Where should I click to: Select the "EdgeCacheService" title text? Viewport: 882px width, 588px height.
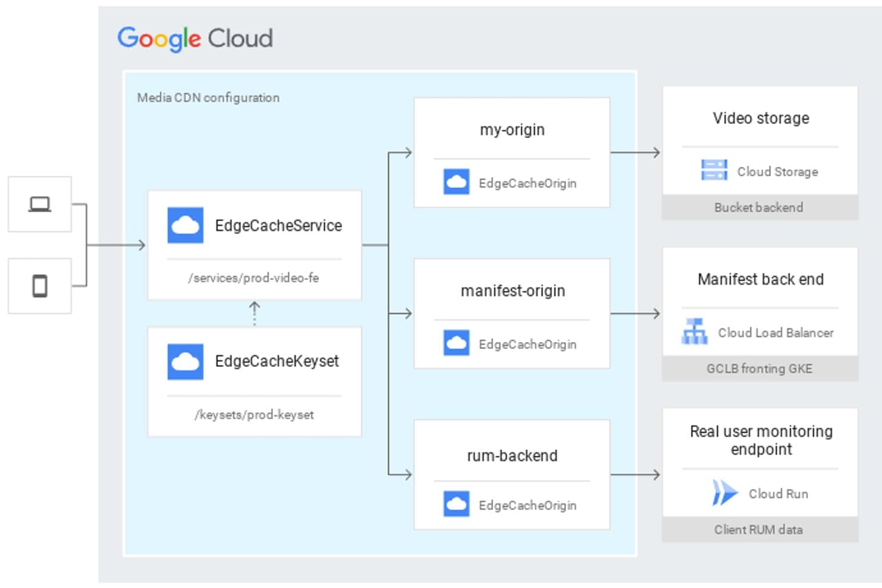278,226
